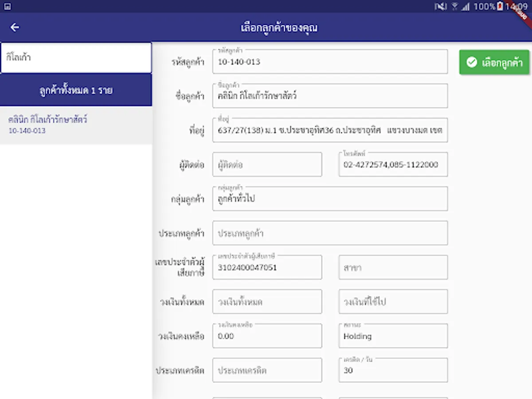The image size is (532, 399).
Task: Click the empty ประเภทลูกค้า field
Action: coord(330,233)
